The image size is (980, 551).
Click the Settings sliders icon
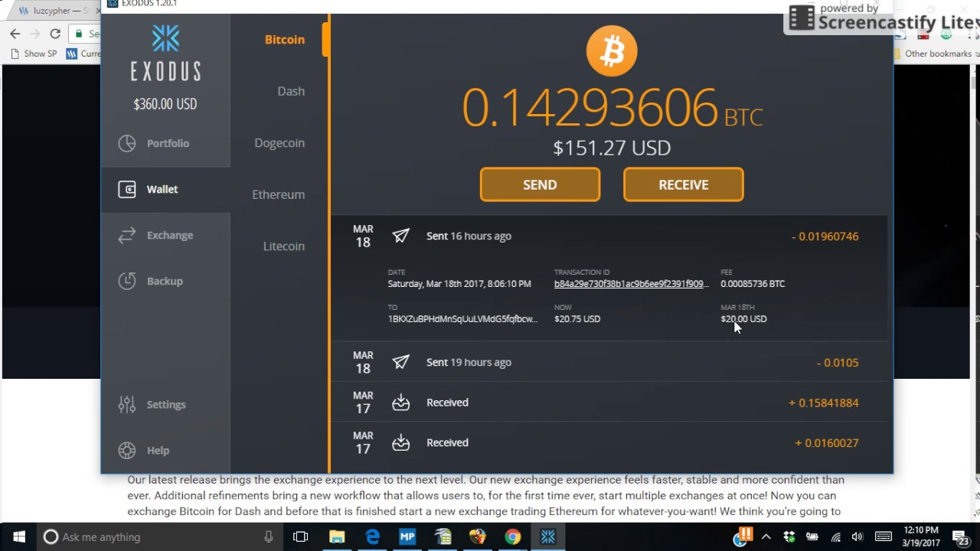[x=127, y=404]
